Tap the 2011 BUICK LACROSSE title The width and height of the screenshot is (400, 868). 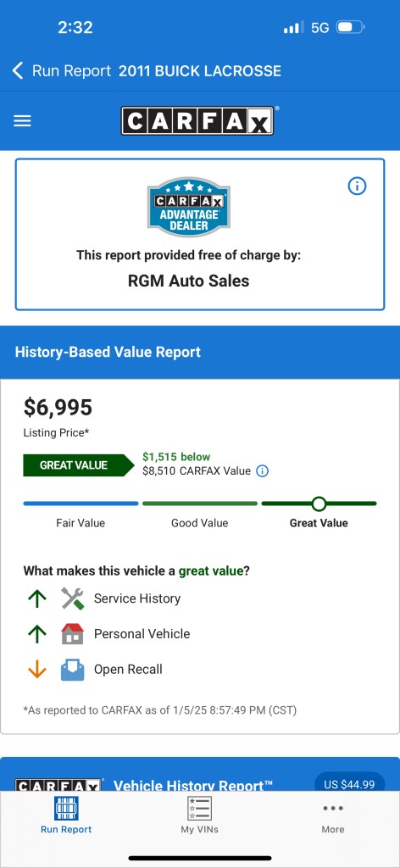[200, 71]
